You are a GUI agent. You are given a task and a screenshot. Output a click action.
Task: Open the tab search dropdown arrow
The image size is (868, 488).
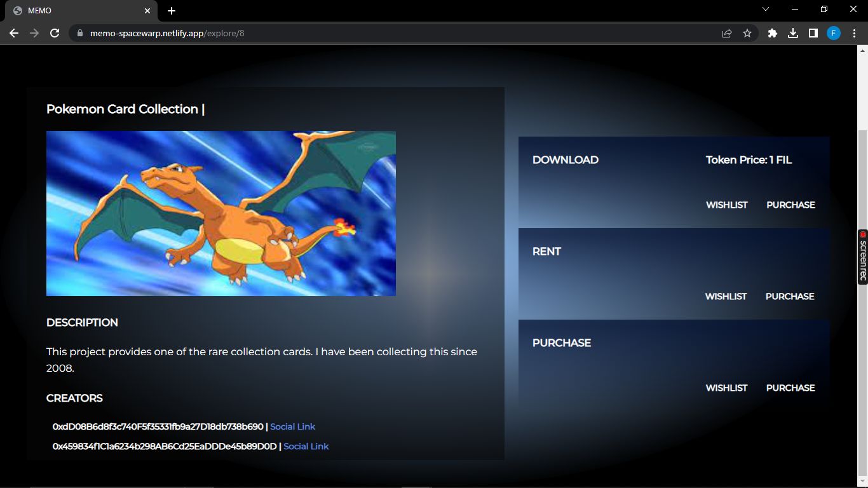[x=766, y=9]
